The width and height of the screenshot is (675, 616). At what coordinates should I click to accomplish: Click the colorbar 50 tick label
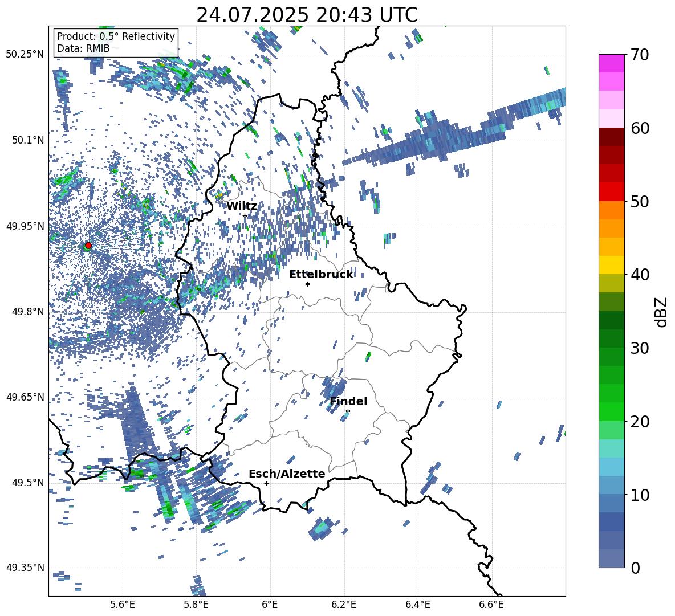tap(640, 202)
